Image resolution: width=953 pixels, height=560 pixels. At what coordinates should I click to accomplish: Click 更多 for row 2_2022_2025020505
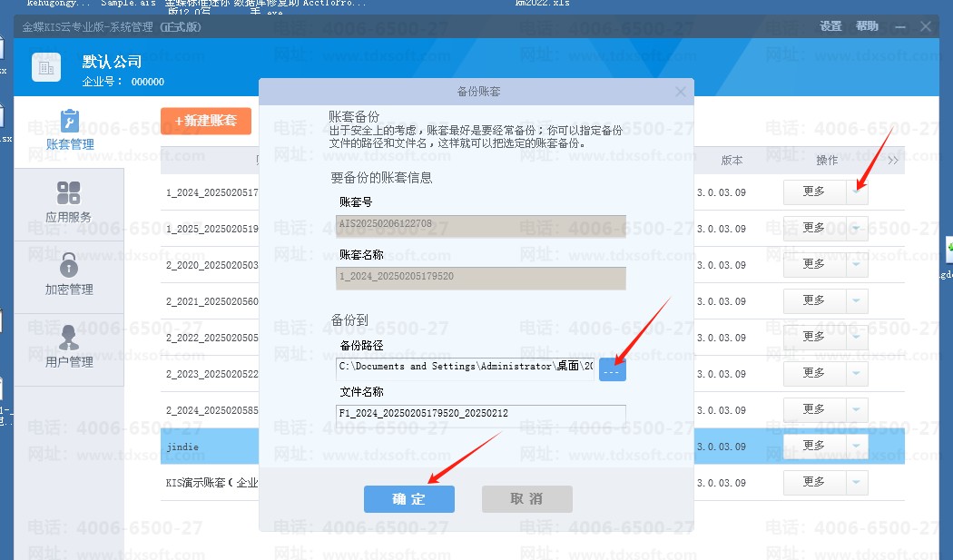814,338
